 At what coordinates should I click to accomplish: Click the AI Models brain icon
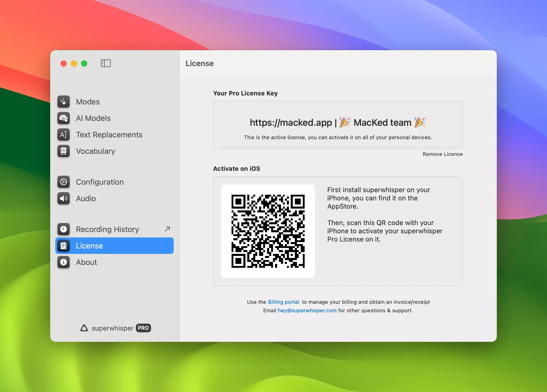point(64,118)
